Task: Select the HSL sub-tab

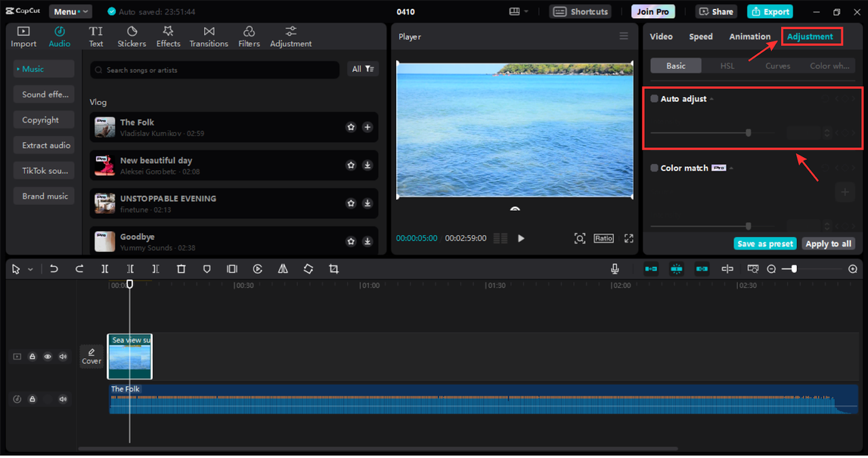Action: pyautogui.click(x=727, y=66)
